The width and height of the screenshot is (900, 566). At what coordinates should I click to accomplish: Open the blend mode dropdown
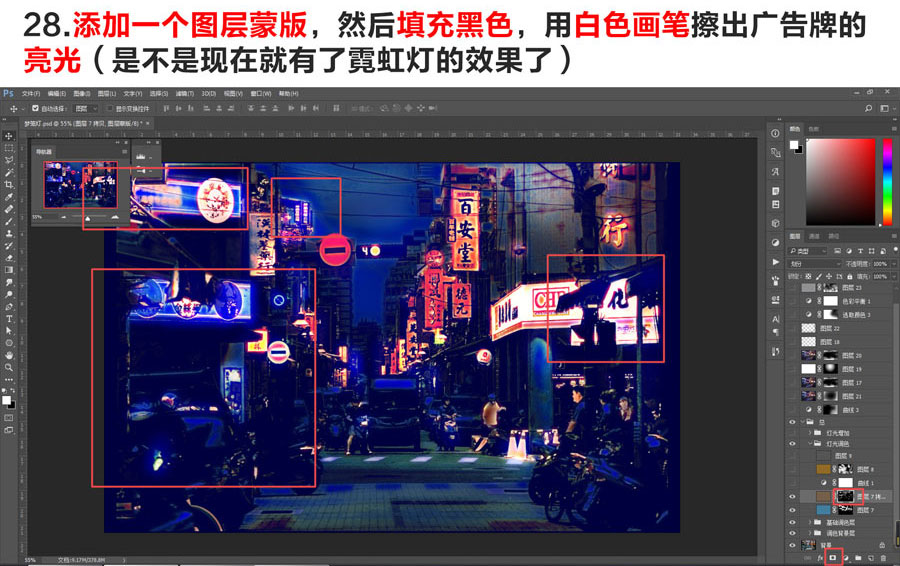pos(815,264)
